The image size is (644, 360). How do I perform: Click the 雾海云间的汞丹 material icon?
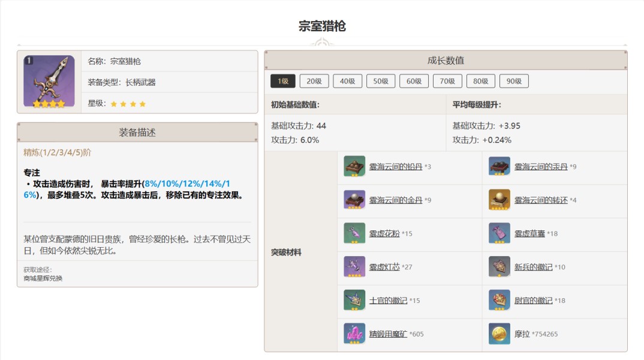tap(499, 166)
